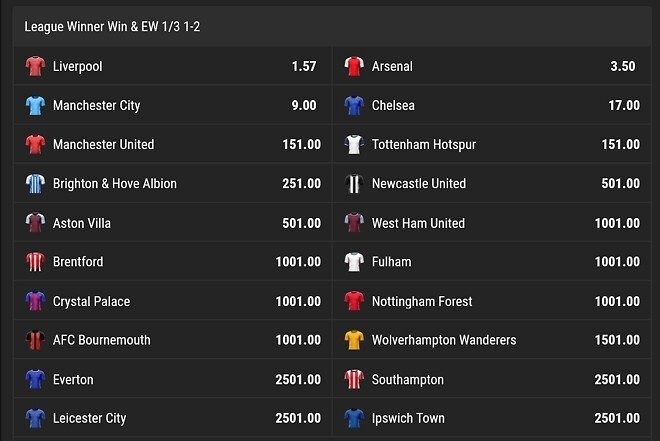Select West Ham United 1001.00 odds

point(617,223)
